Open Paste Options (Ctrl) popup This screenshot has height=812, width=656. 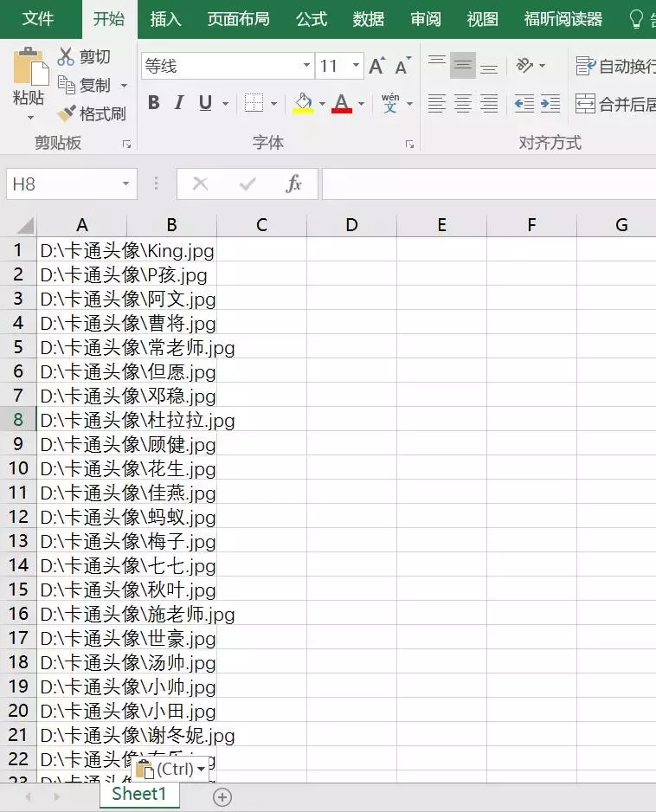click(x=170, y=769)
